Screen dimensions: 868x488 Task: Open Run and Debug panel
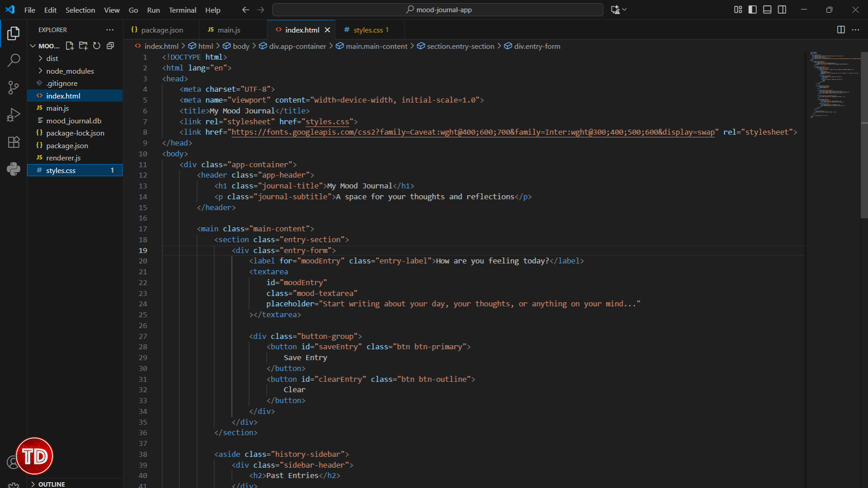14,115
